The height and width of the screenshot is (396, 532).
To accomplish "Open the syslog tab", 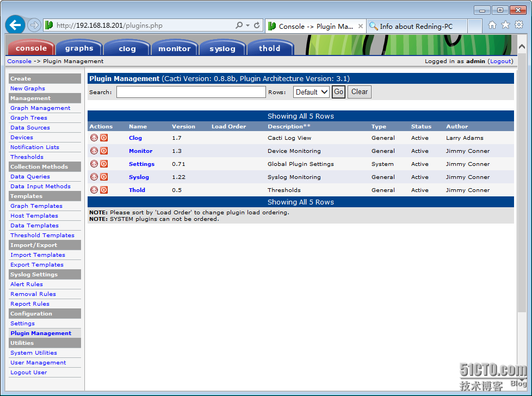I will tap(222, 48).
